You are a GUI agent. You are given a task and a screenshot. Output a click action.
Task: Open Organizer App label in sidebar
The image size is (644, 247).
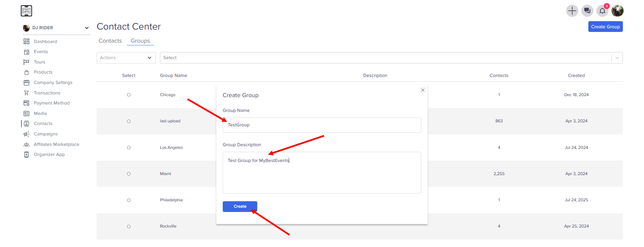(x=49, y=155)
